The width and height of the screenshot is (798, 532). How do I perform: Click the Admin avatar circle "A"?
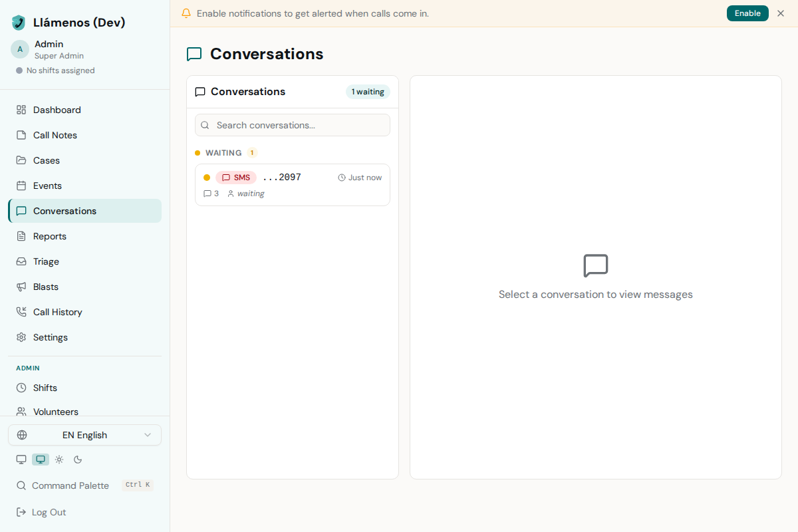pyautogui.click(x=20, y=49)
